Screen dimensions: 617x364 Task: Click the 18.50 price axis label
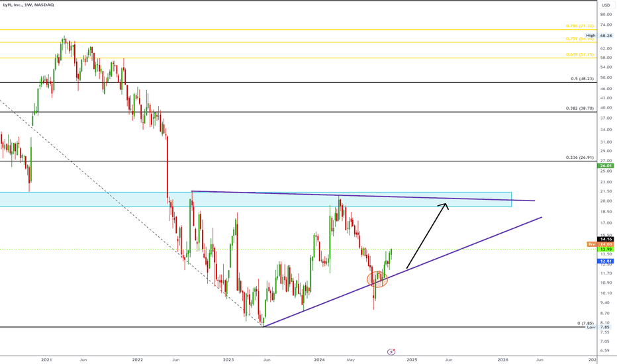click(x=606, y=212)
